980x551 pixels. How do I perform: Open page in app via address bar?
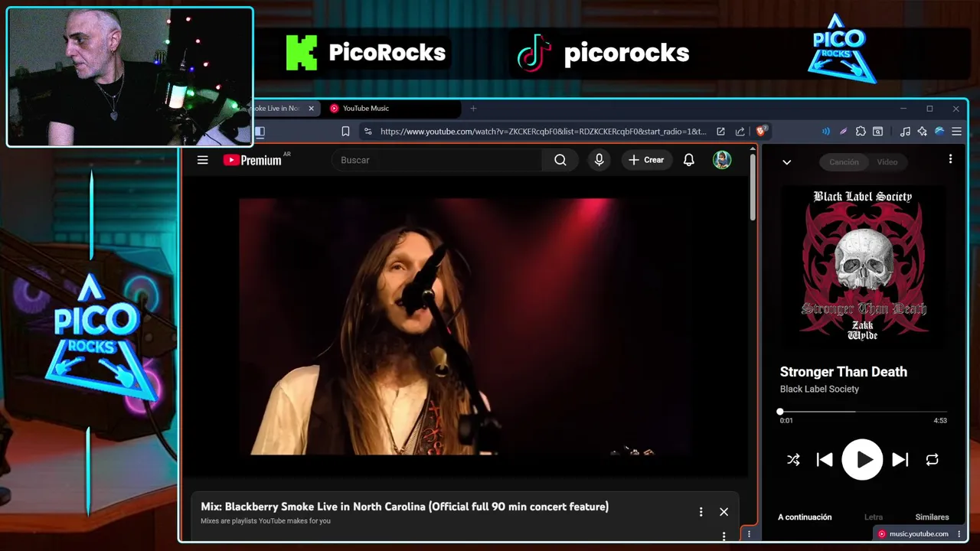click(720, 132)
